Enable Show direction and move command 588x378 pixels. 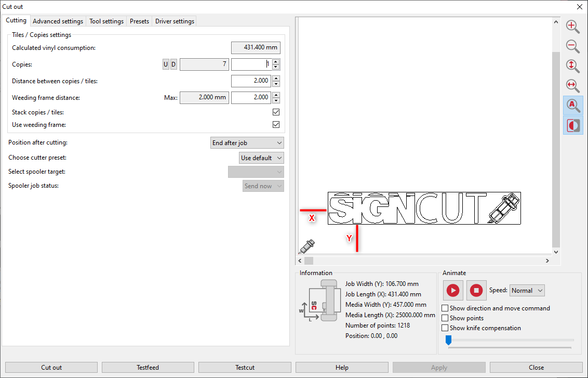coord(445,308)
